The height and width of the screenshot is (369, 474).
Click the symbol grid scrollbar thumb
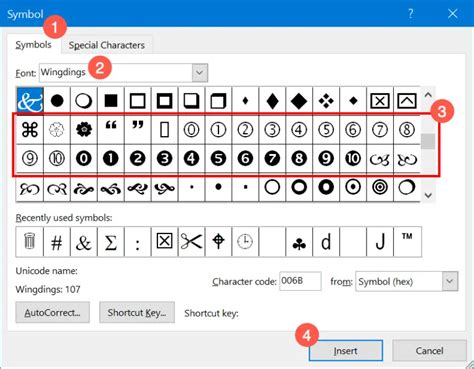[428, 141]
